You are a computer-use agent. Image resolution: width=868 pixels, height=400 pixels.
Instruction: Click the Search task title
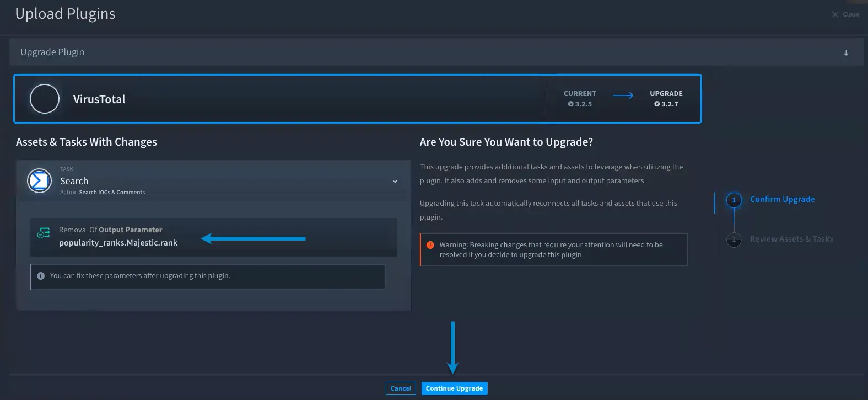[x=74, y=181]
